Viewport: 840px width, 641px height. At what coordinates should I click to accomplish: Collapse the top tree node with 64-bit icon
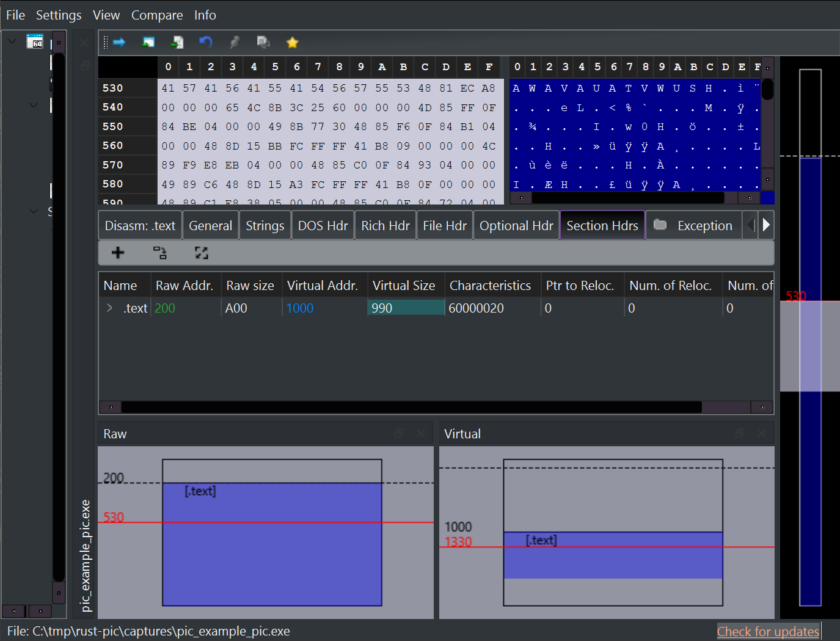click(x=12, y=42)
